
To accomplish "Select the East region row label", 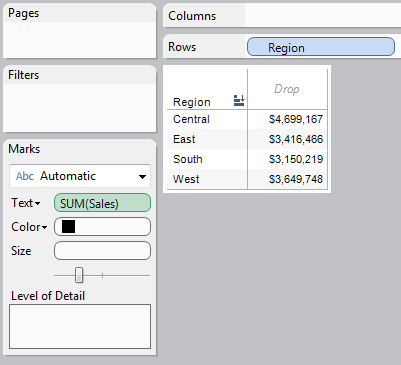I will point(184,139).
